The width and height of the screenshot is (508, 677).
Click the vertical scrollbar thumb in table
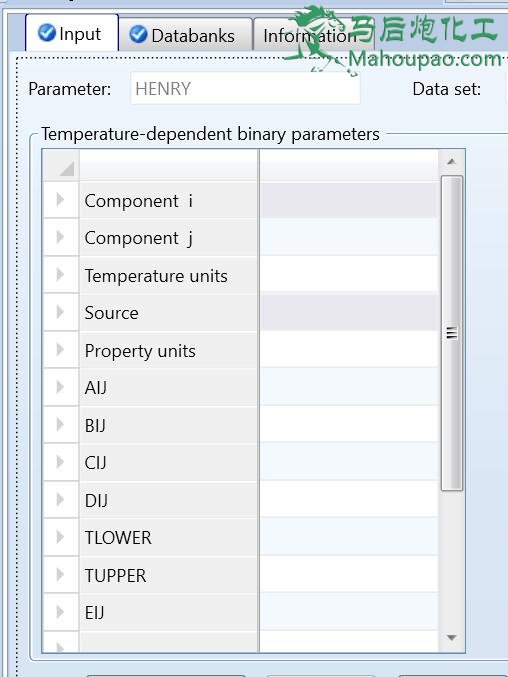pos(451,333)
